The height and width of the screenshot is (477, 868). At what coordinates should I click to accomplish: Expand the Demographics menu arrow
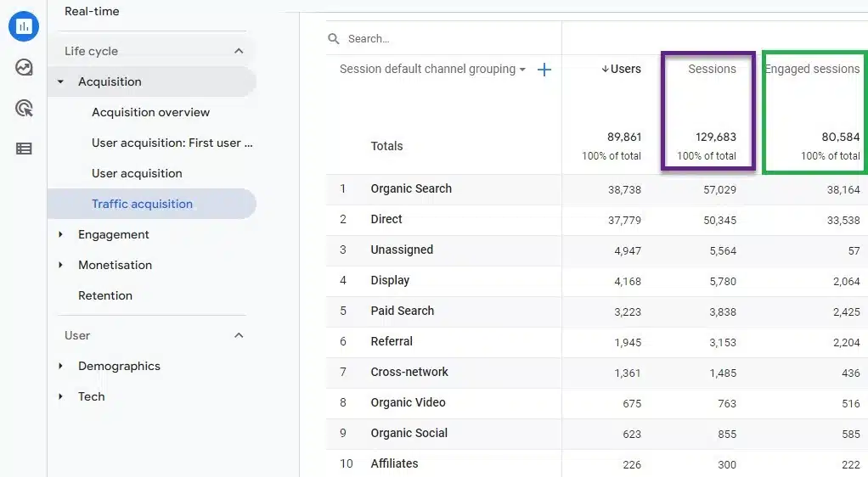(61, 367)
